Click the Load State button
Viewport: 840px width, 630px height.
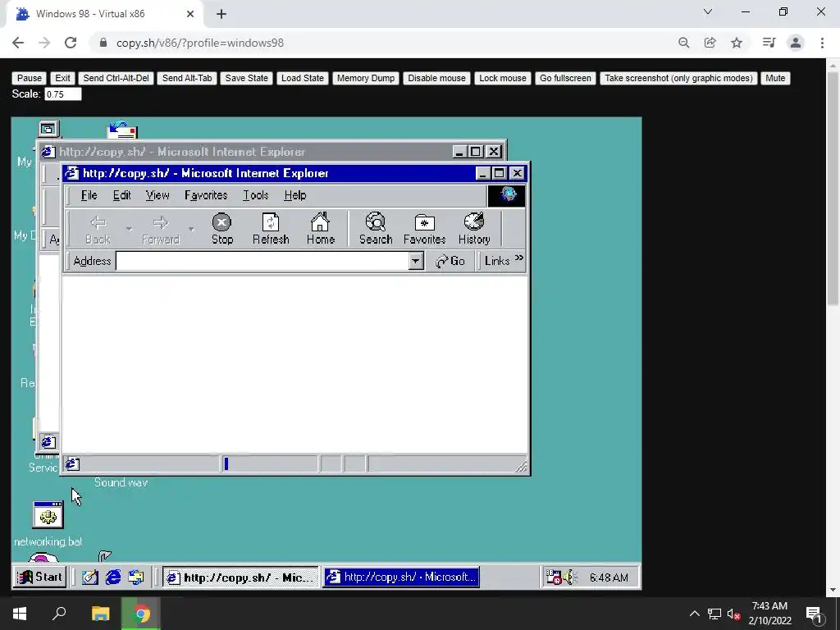coord(302,78)
